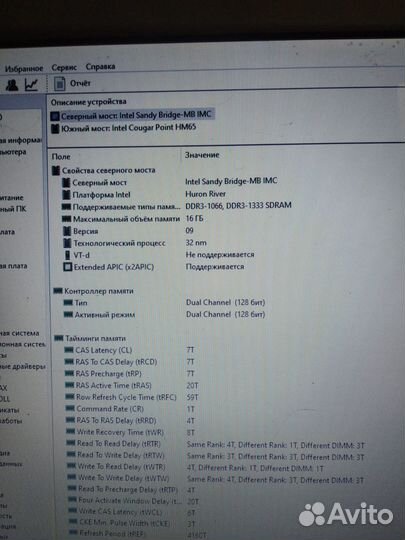The image size is (405, 540).
Task: Click the memory icon beside Тайминги памяти
Action: click(x=59, y=339)
